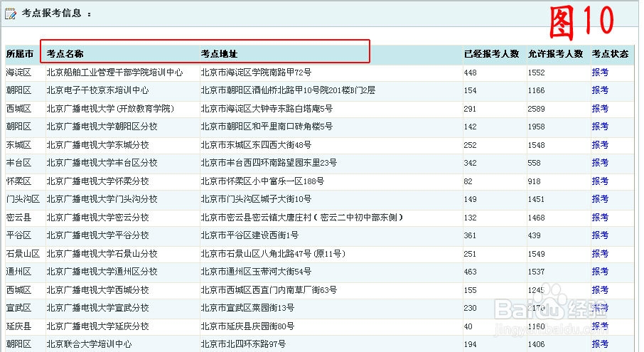Click 北京广播电视大学西城分校 name cell
Image resolution: width=644 pixels, height=352 pixels.
[x=98, y=289]
